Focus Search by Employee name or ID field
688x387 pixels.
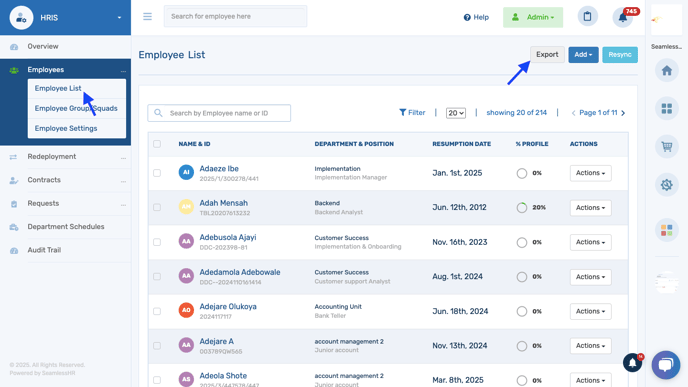click(x=219, y=113)
